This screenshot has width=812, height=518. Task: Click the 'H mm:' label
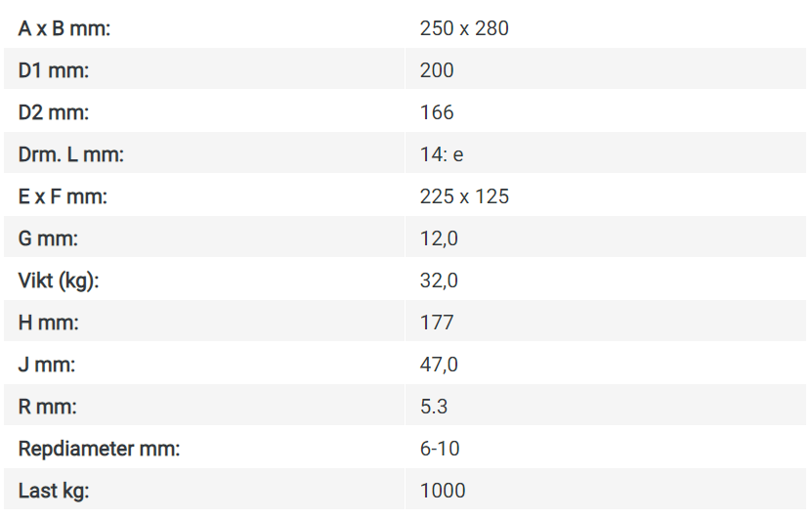click(48, 323)
